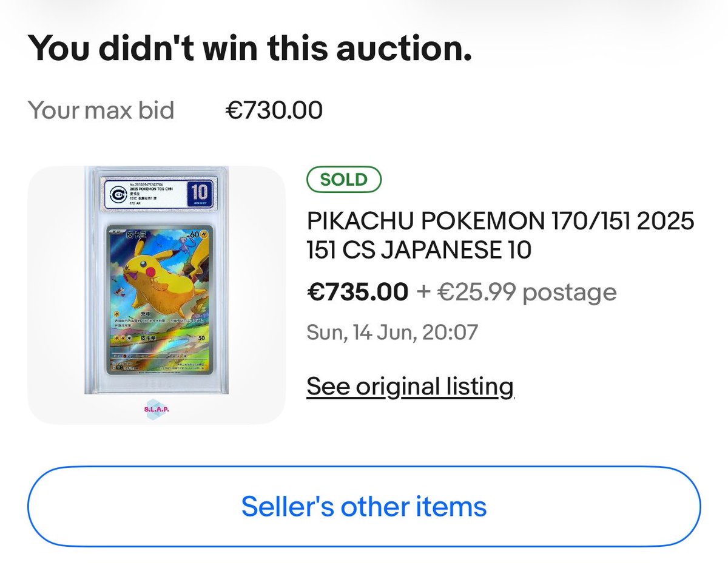The width and height of the screenshot is (728, 565).
Task: Tap the green SOLD badge
Action: pos(344,180)
